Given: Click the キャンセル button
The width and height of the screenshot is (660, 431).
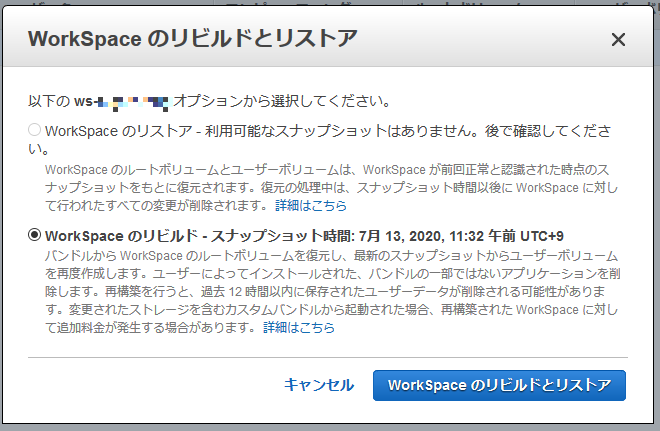Looking at the screenshot, I should click(x=319, y=385).
